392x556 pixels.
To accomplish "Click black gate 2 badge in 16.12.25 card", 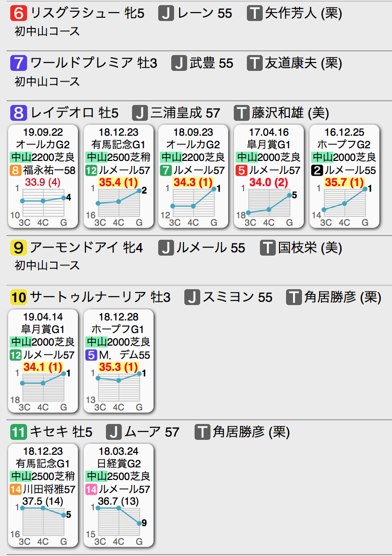I will 317,171.
